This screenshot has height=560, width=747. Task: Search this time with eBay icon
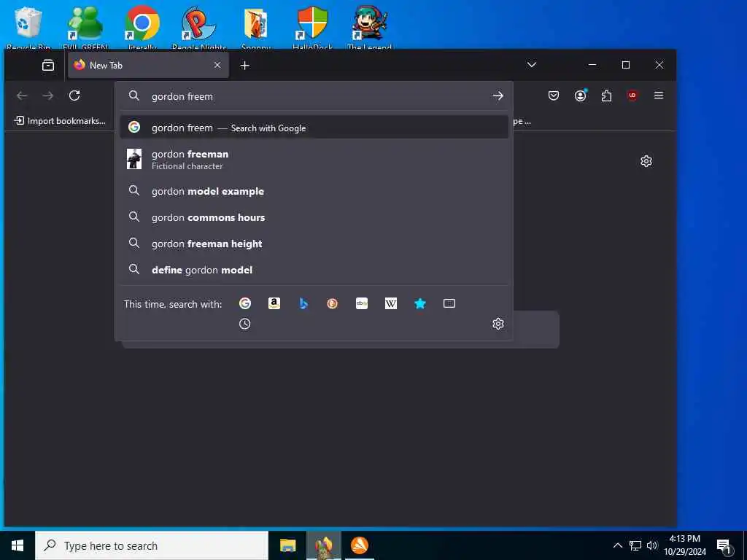(x=362, y=303)
